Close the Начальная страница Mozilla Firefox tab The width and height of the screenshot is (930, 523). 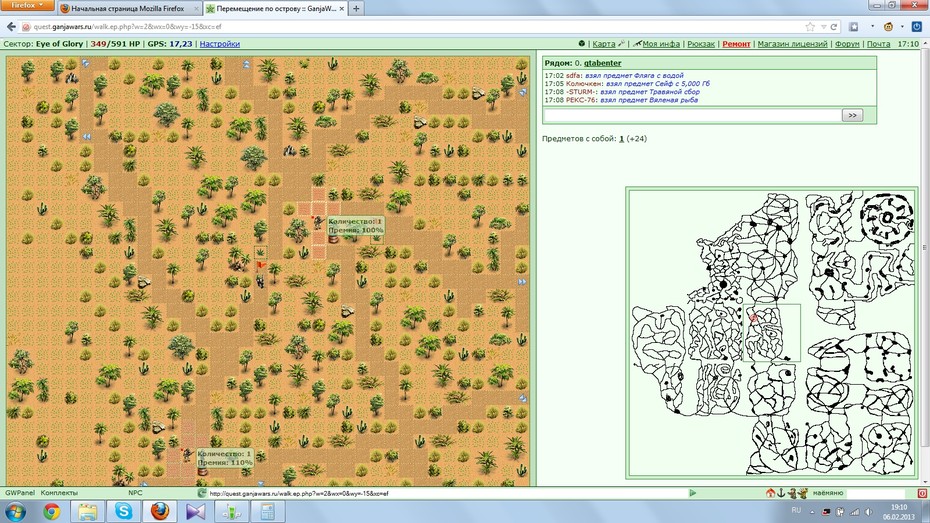coord(196,9)
